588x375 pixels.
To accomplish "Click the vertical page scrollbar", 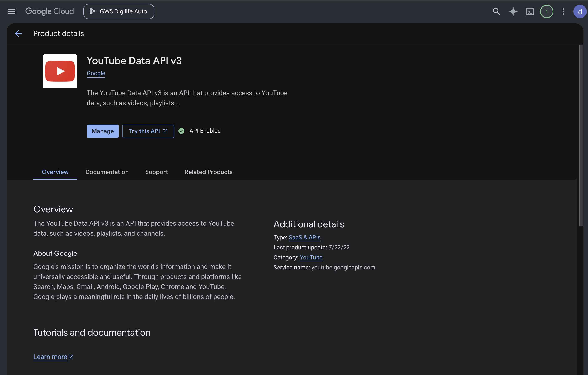I will pyautogui.click(x=581, y=135).
